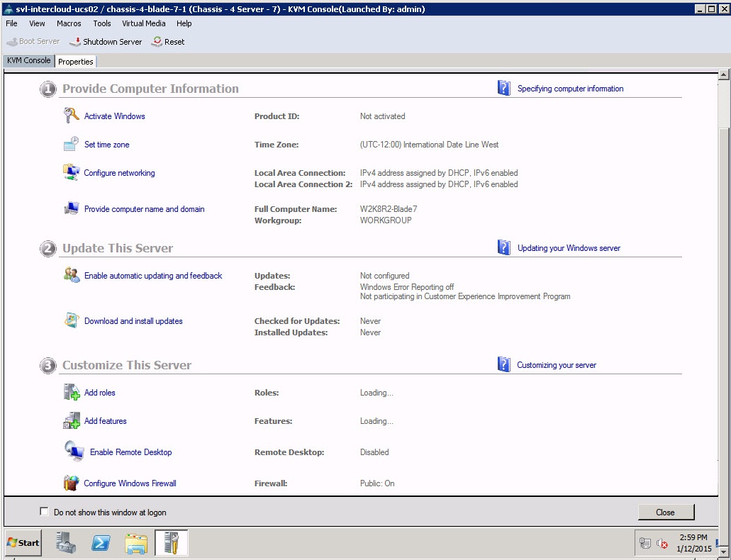The image size is (731, 560).
Task: Click the Not activated product ID text
Action: click(382, 116)
